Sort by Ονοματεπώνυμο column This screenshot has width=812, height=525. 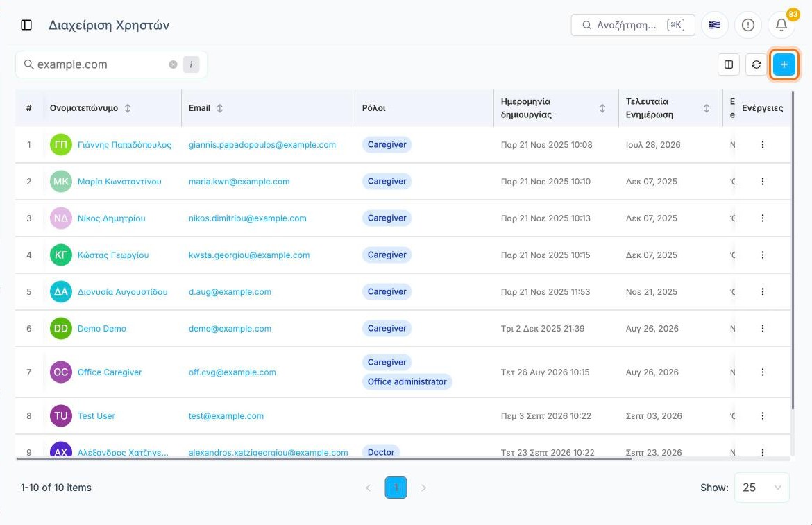tap(128, 108)
